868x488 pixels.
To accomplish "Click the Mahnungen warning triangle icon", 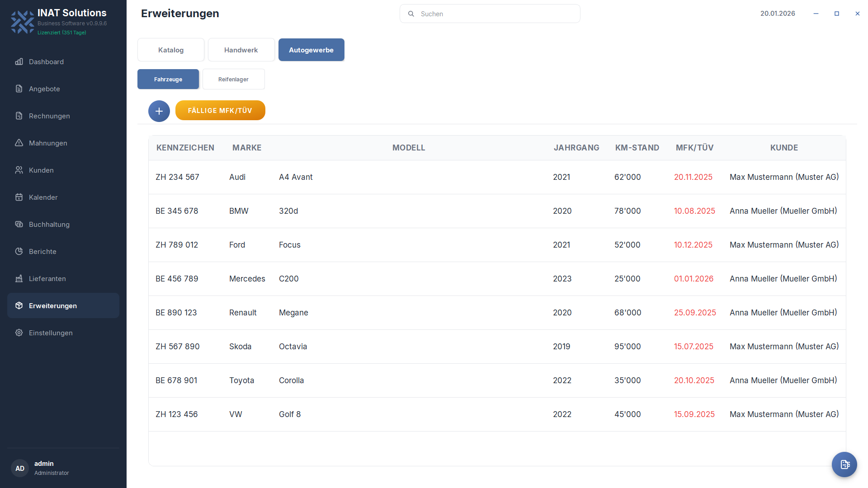I will 19,143.
